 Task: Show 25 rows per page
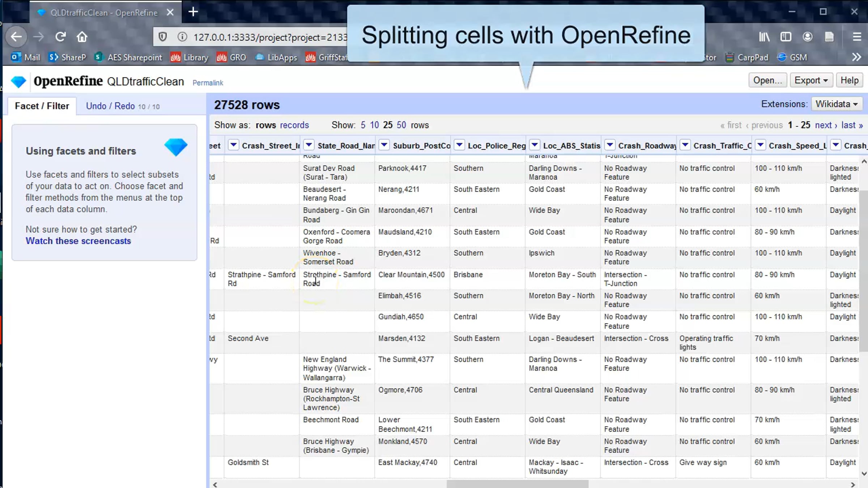388,125
